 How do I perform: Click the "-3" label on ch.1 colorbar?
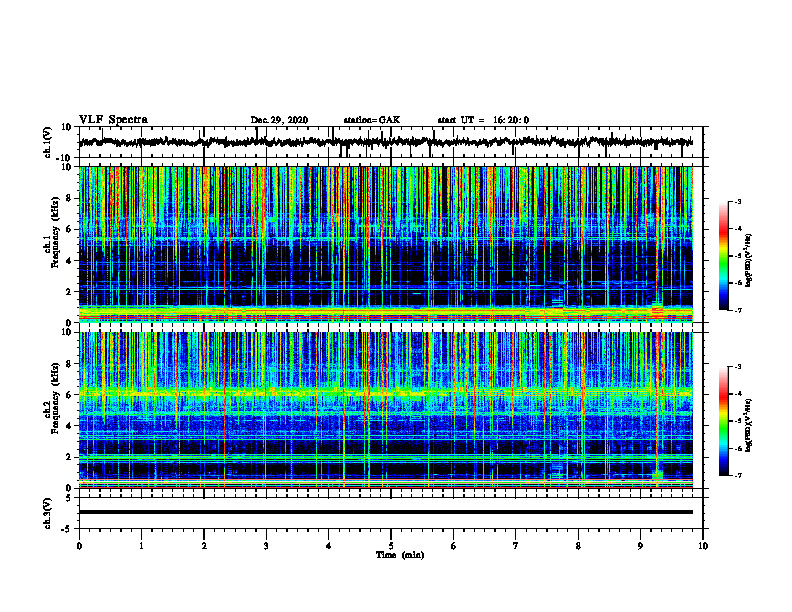(x=737, y=201)
